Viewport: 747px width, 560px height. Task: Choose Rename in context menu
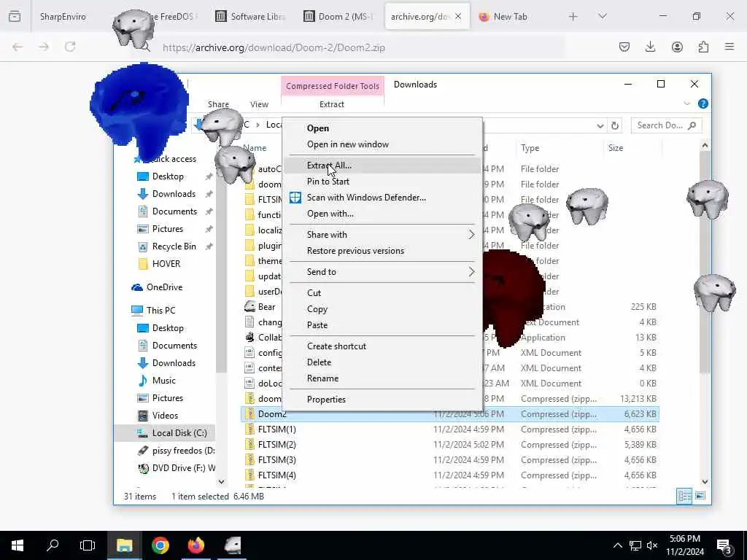tap(381, 378)
